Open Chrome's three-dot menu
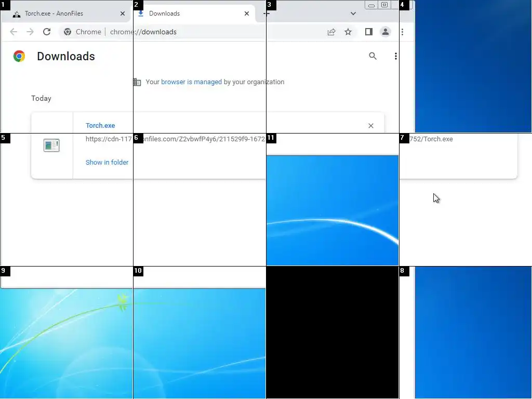The width and height of the screenshot is (532, 399). 403,32
